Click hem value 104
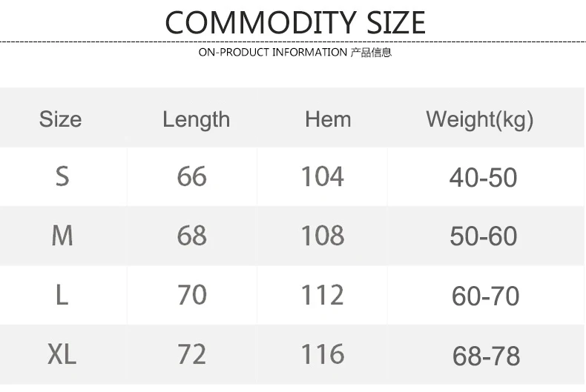Viewport: 586px width, 392px height. click(x=323, y=176)
